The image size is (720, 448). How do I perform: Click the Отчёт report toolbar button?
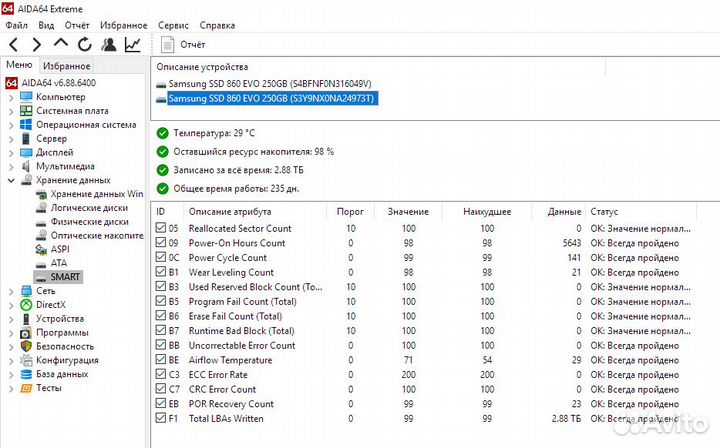click(184, 45)
